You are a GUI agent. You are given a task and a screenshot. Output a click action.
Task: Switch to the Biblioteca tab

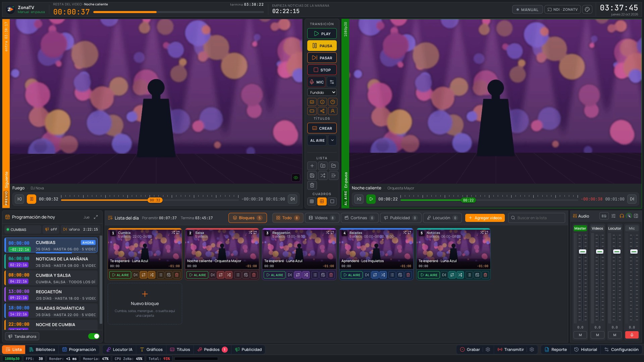(x=42, y=350)
